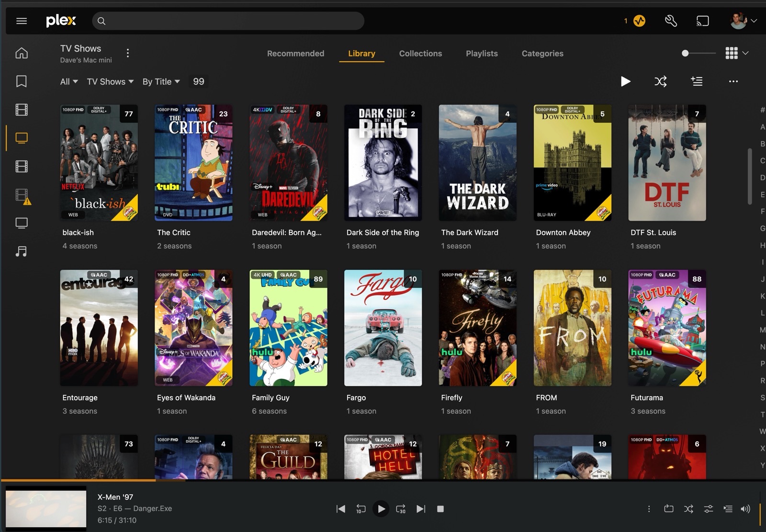Go to Home in sidebar
766x532 pixels.
pyautogui.click(x=22, y=53)
